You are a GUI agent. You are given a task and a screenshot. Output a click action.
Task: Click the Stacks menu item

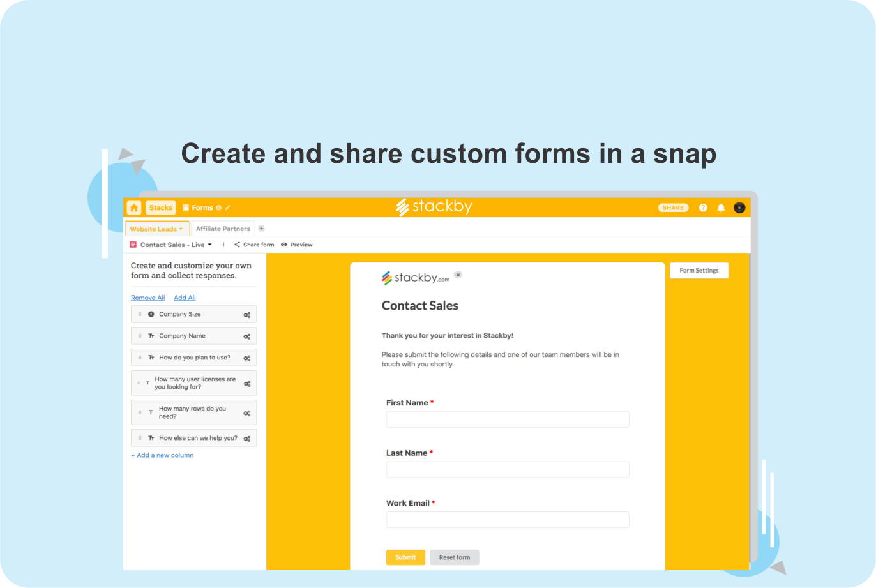160,207
